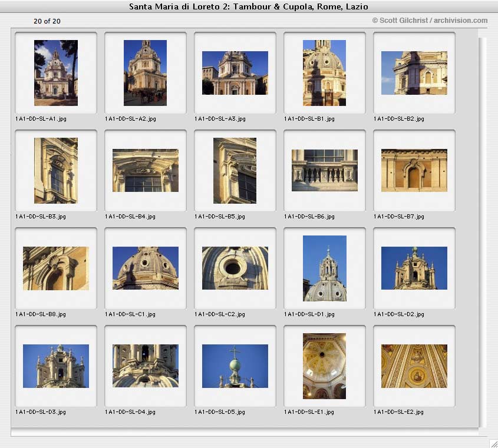
Task: Open the 1A1-DD-SL-A3.jpg thumbnail image
Action: [x=235, y=73]
